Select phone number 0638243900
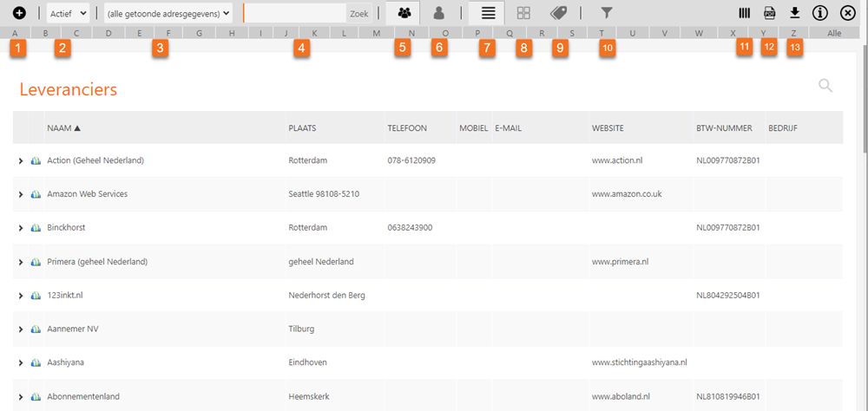The width and height of the screenshot is (868, 411). tap(410, 228)
